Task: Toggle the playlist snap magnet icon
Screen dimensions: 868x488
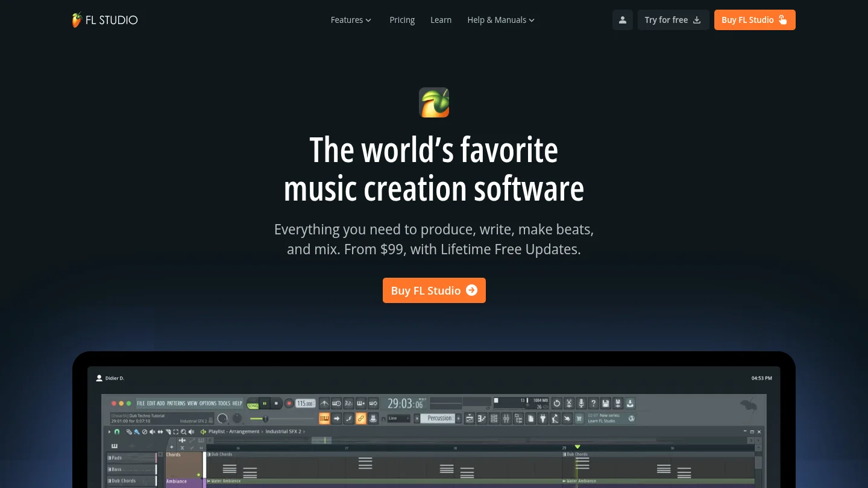Action: 117,431
